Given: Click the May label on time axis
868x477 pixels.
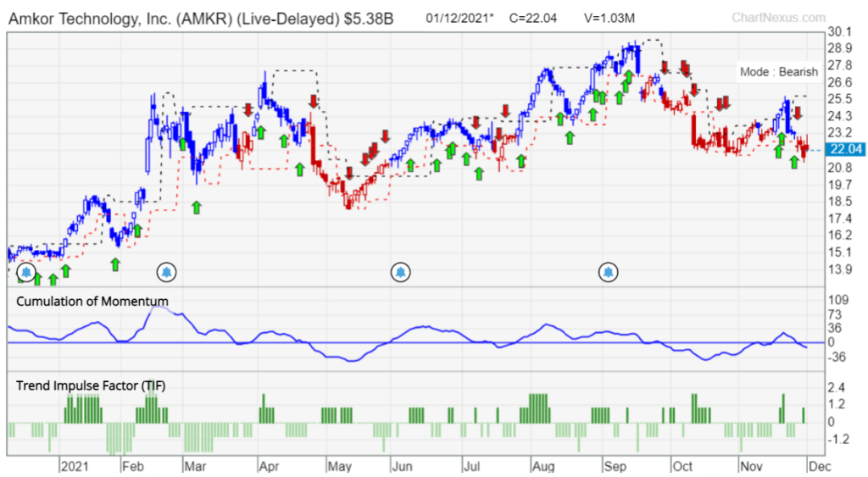Looking at the screenshot, I should point(339,466).
